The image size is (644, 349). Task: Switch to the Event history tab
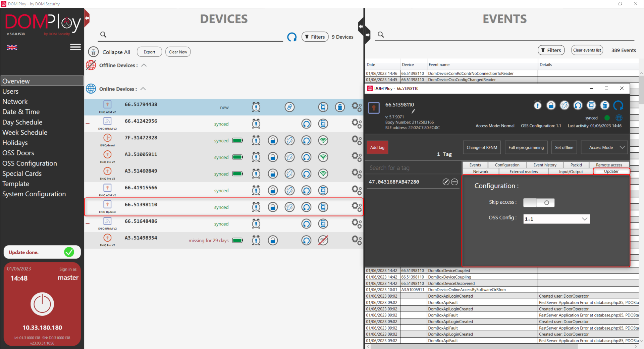tap(545, 165)
